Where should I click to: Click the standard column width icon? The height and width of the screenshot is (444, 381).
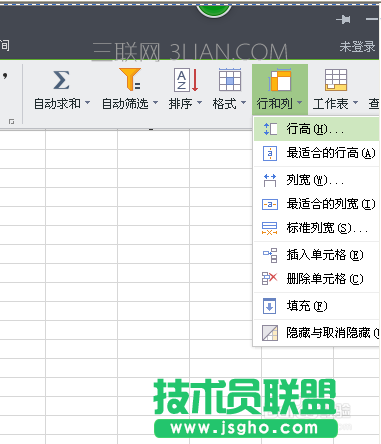[269, 228]
